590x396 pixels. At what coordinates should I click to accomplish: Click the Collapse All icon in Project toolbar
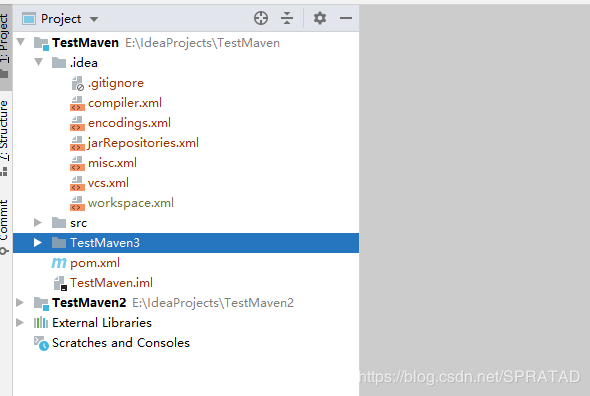click(x=287, y=18)
